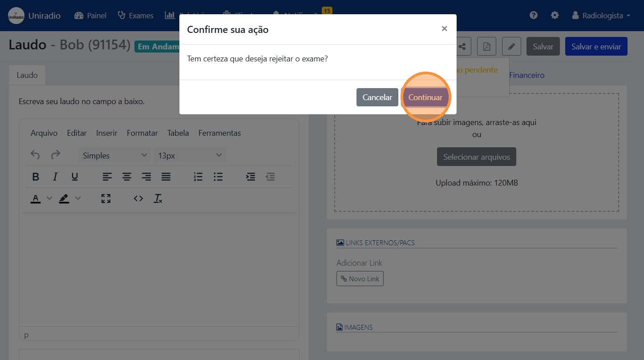Click the share icon button

pos(462,46)
